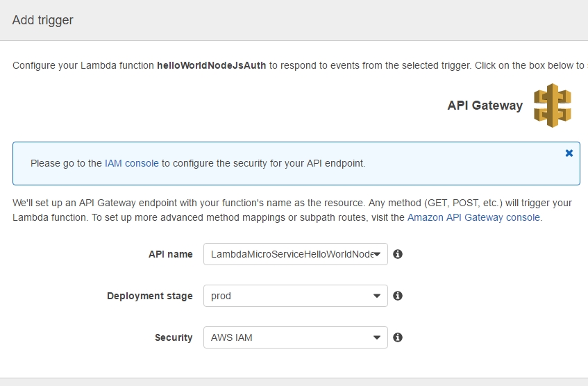Click the Security label
This screenshot has width=588, height=386.
coord(174,337)
